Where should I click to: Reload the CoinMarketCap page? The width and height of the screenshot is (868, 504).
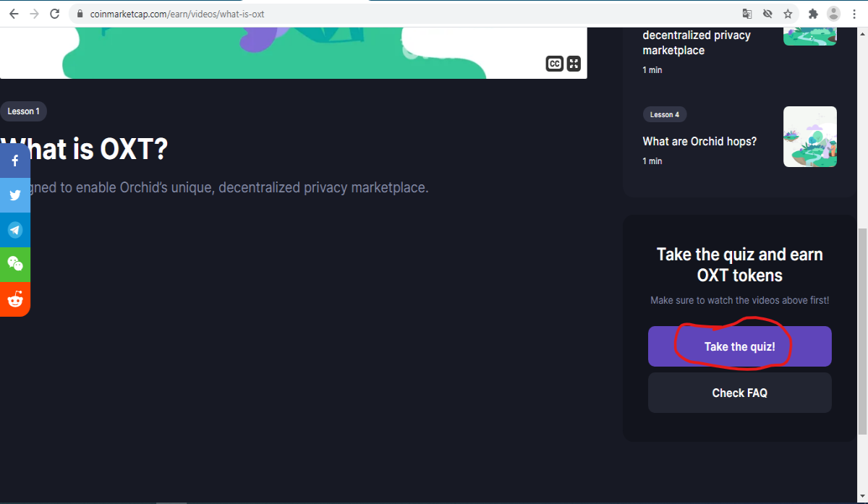tap(55, 14)
